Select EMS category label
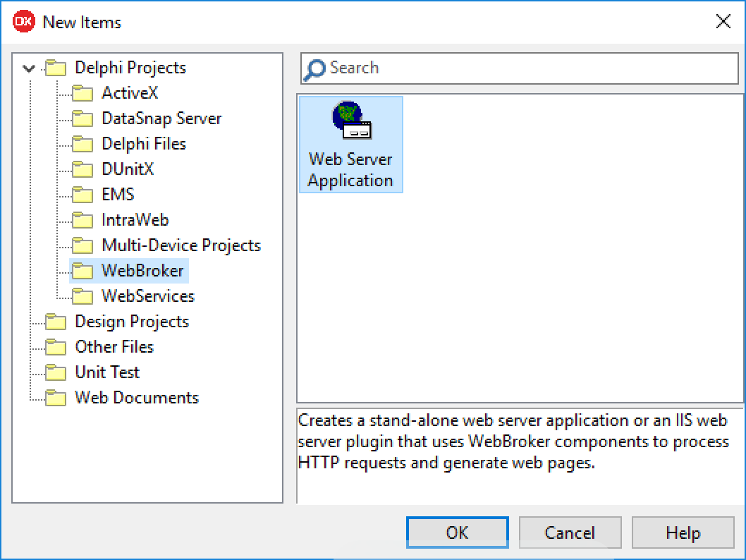The height and width of the screenshot is (560, 746). click(x=118, y=195)
